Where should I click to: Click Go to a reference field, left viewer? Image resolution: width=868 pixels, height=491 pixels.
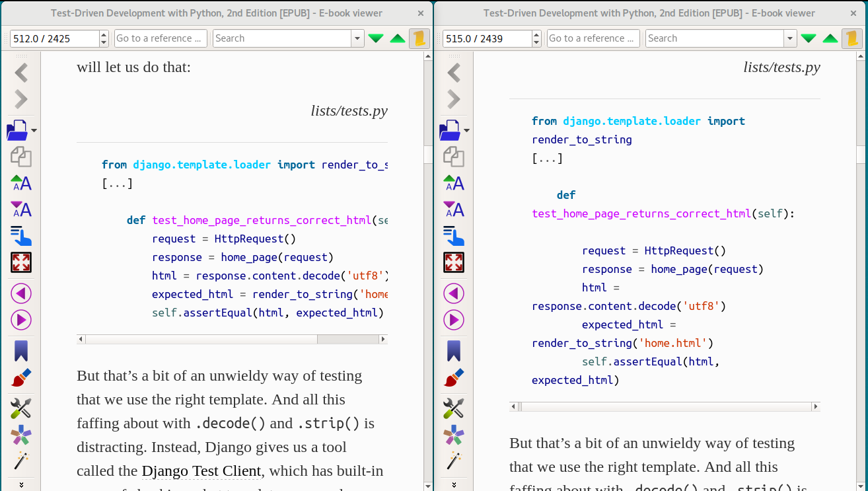(161, 38)
